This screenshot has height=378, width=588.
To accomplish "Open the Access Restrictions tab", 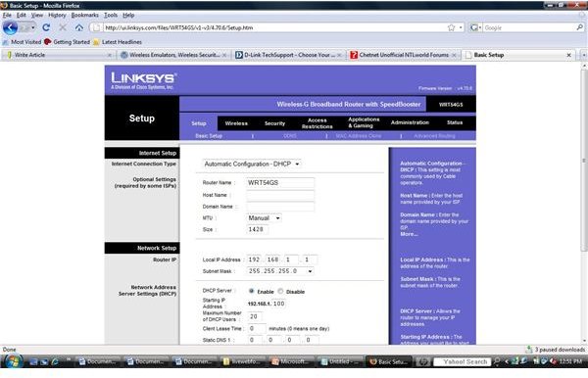I will (318, 123).
